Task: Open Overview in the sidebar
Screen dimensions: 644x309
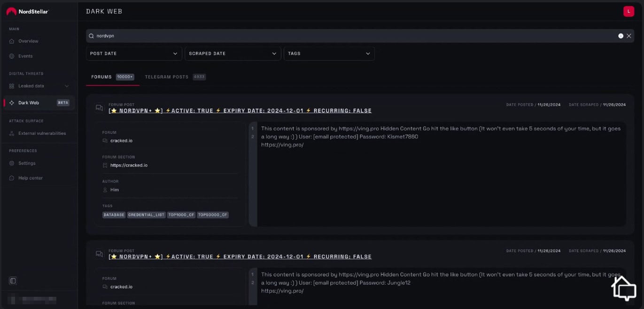Action: (28, 41)
